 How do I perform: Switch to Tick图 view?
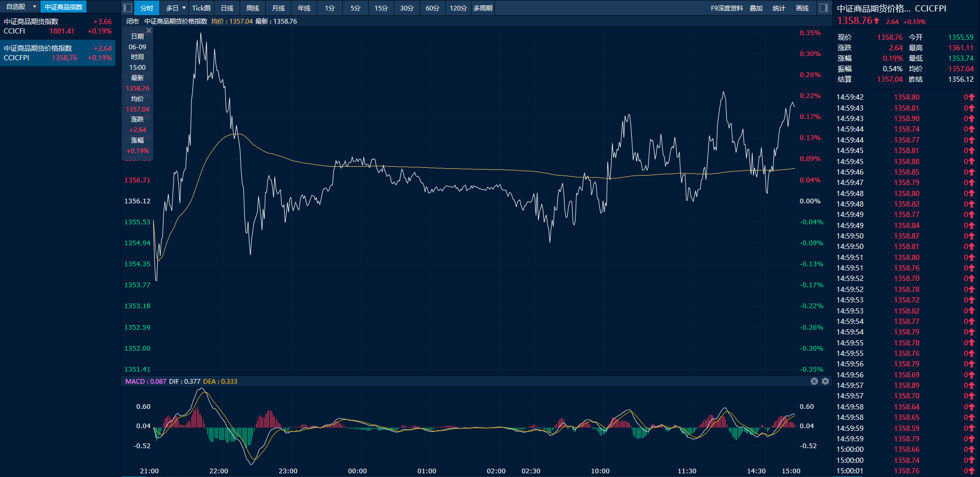point(201,8)
